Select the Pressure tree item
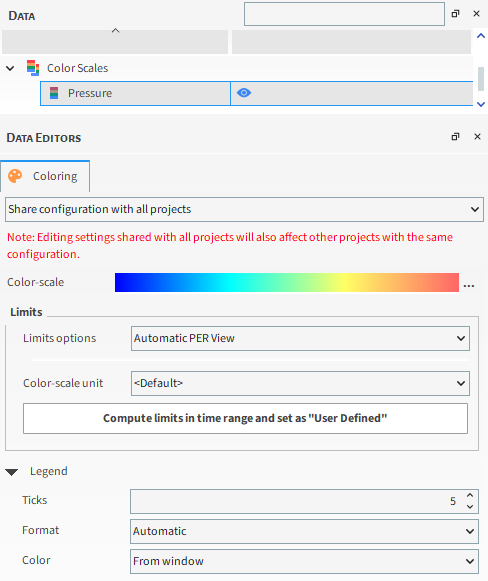This screenshot has height=581, width=488. point(135,93)
